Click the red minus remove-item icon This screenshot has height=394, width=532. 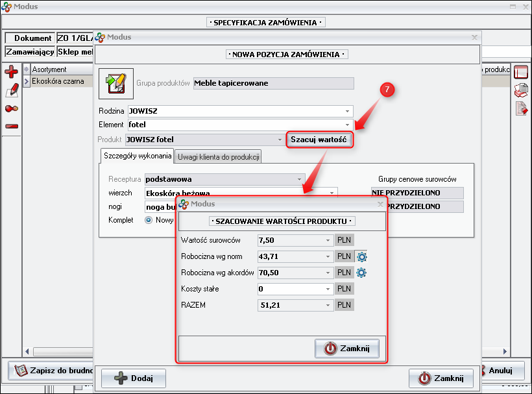pos(11,126)
